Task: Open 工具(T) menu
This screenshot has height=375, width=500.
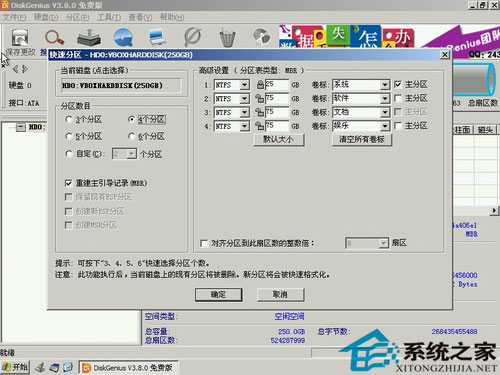Action: 109,17
